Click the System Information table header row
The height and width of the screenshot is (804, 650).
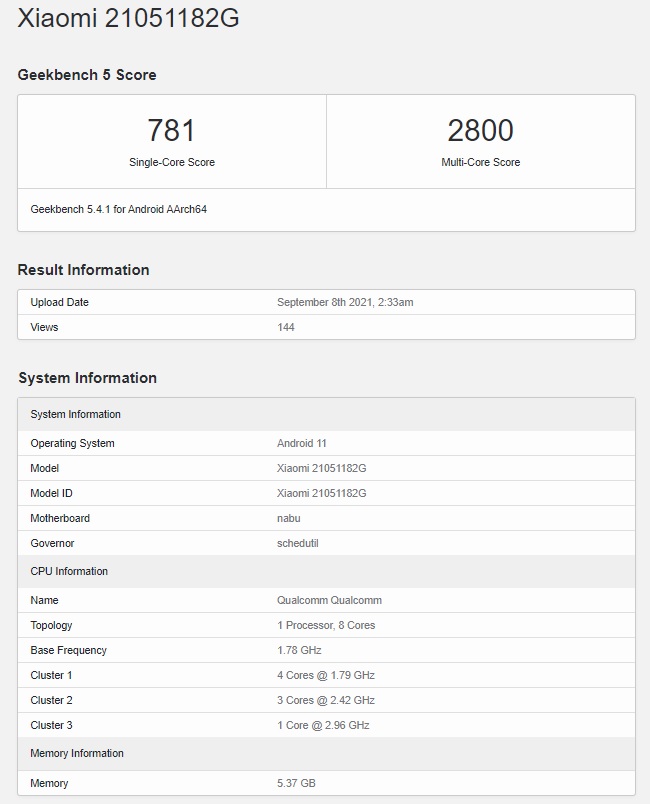[x=327, y=414]
